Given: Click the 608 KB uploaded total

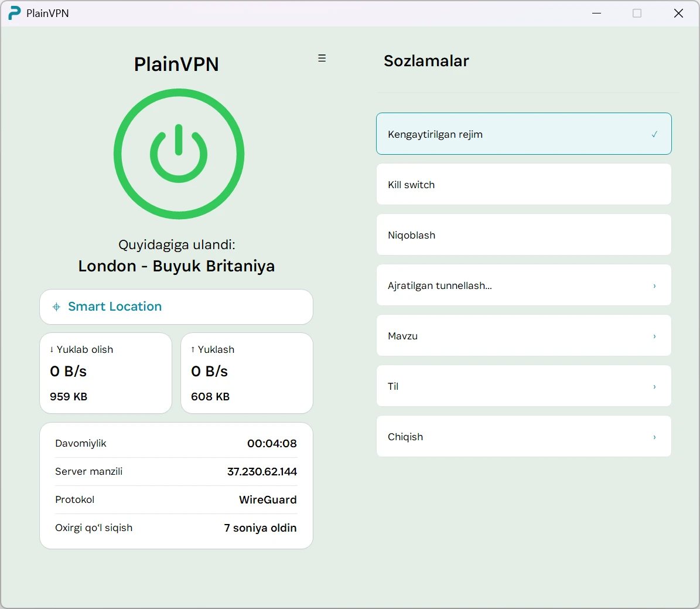Looking at the screenshot, I should point(210,396).
